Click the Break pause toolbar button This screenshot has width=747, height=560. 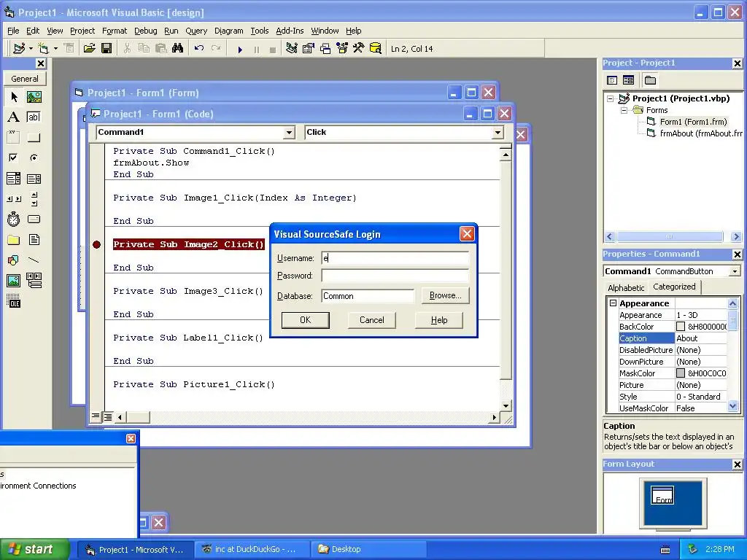pyautogui.click(x=257, y=49)
